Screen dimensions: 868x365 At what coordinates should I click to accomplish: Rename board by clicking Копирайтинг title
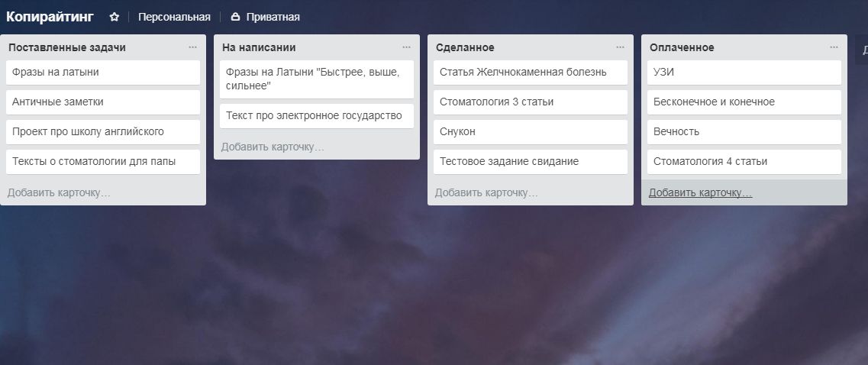pos(50,16)
